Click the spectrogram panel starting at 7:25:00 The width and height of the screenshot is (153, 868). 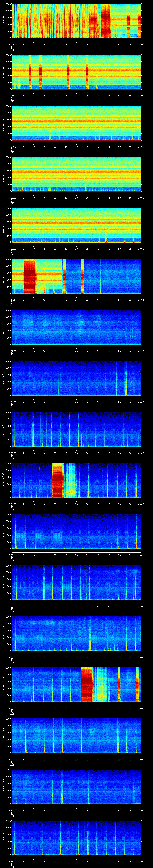[x=76, y=21]
